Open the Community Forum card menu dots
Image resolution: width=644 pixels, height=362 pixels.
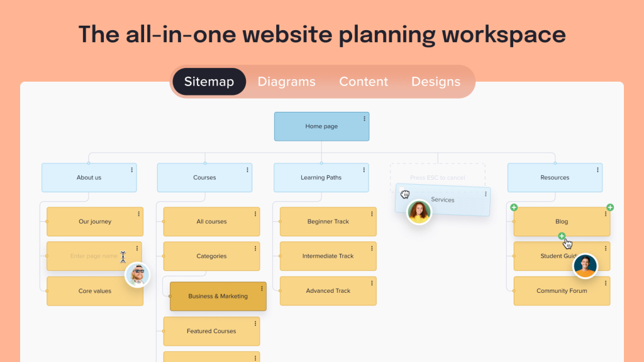[606, 283]
